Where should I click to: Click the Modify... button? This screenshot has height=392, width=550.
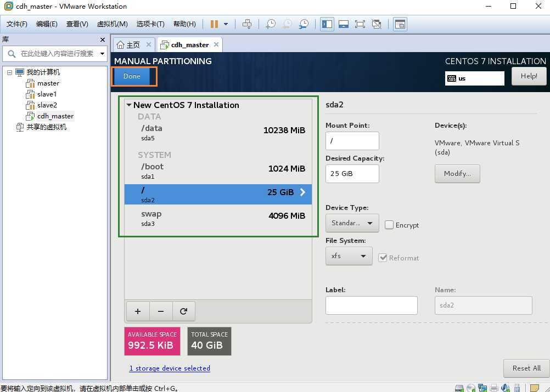[457, 174]
